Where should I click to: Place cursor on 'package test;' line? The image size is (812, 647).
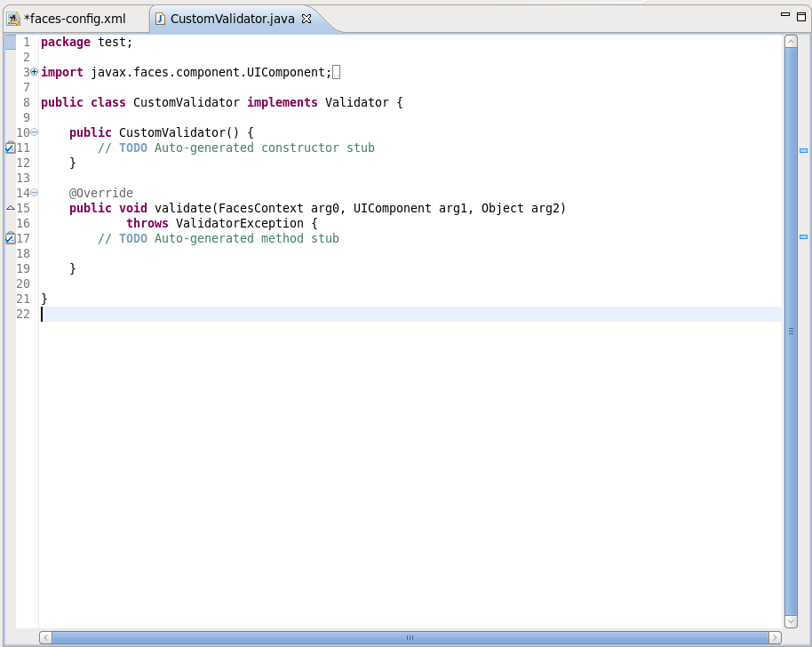click(86, 42)
